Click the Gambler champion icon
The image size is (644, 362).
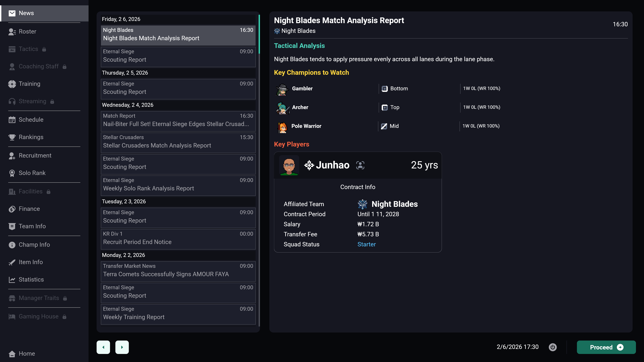click(x=282, y=89)
